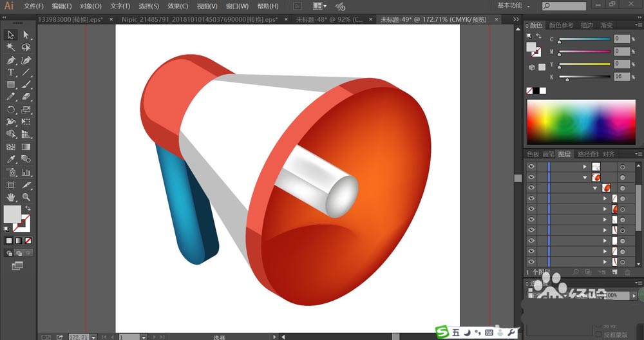
Task: Select the Artboard tool
Action: click(11, 185)
